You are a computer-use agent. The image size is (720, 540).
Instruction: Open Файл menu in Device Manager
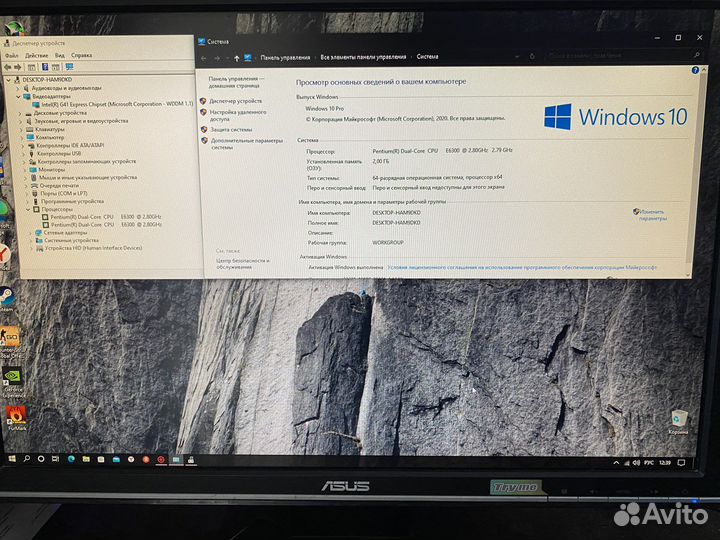click(x=11, y=56)
